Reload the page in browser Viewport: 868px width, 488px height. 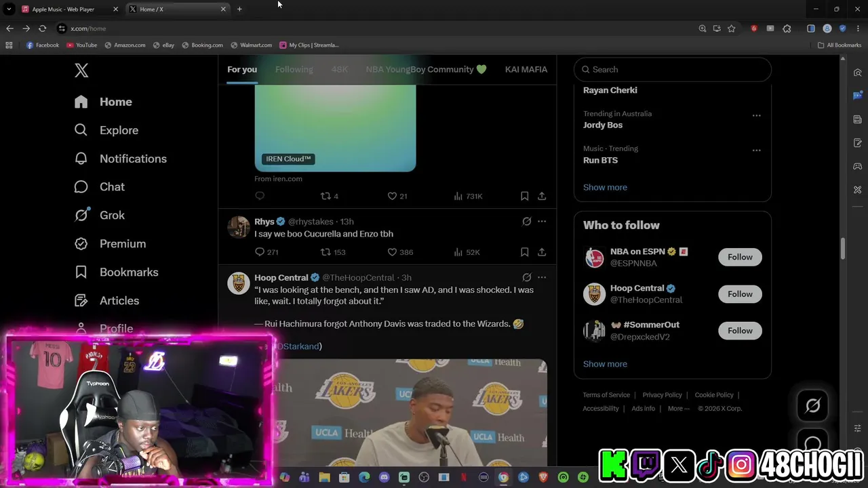coord(42,28)
